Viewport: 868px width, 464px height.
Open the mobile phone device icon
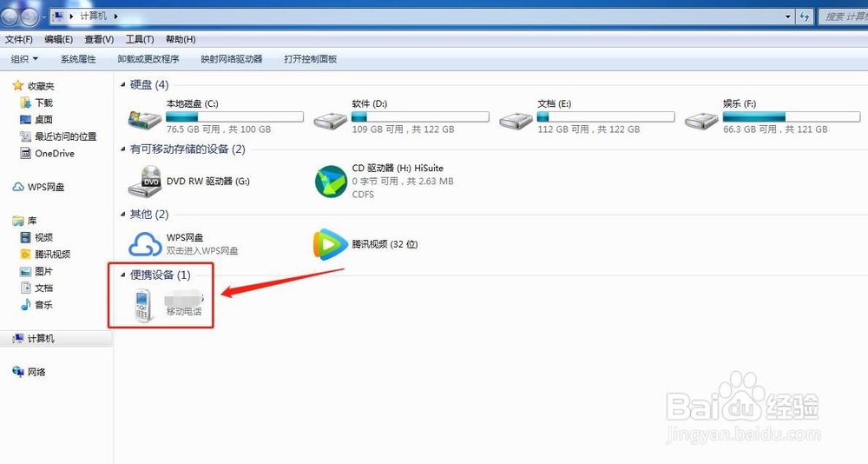click(143, 306)
